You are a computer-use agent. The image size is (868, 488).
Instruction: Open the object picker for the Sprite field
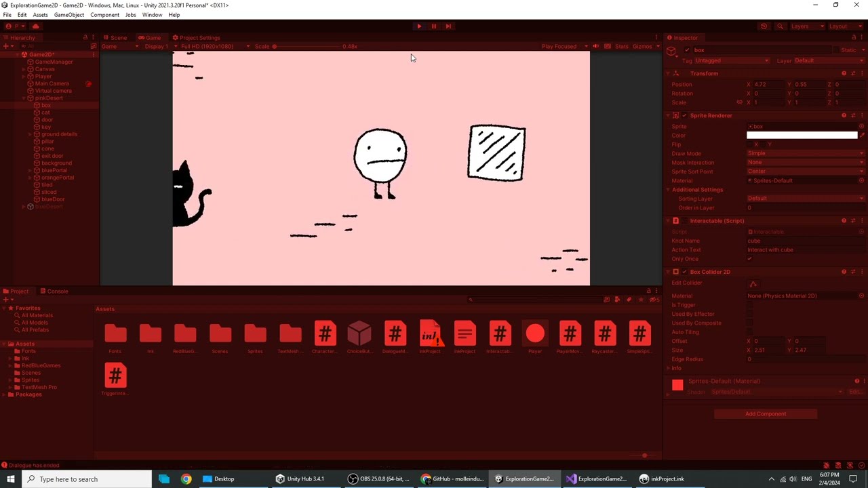tap(861, 126)
